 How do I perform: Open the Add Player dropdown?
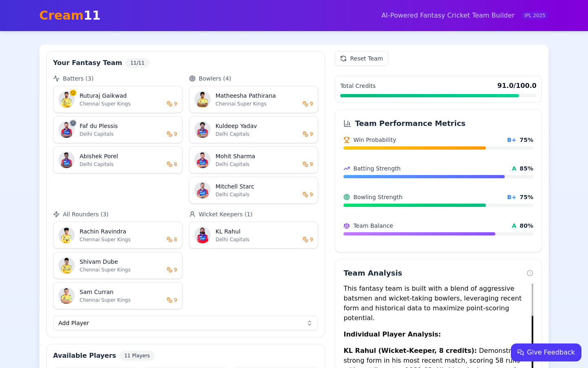[185, 323]
